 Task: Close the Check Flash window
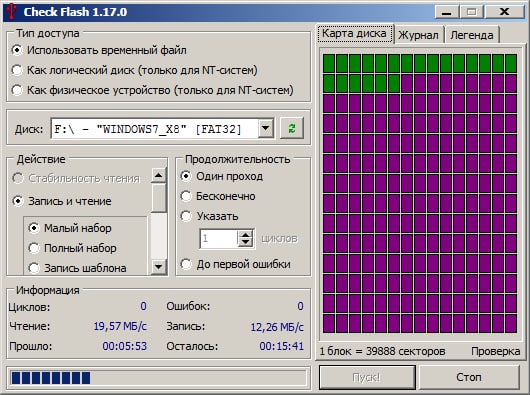(504, 12)
